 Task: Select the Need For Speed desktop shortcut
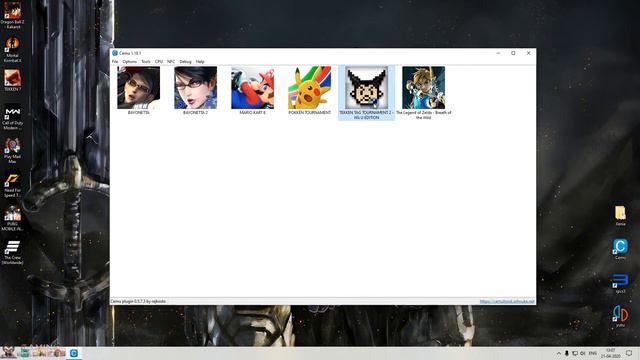click(13, 185)
